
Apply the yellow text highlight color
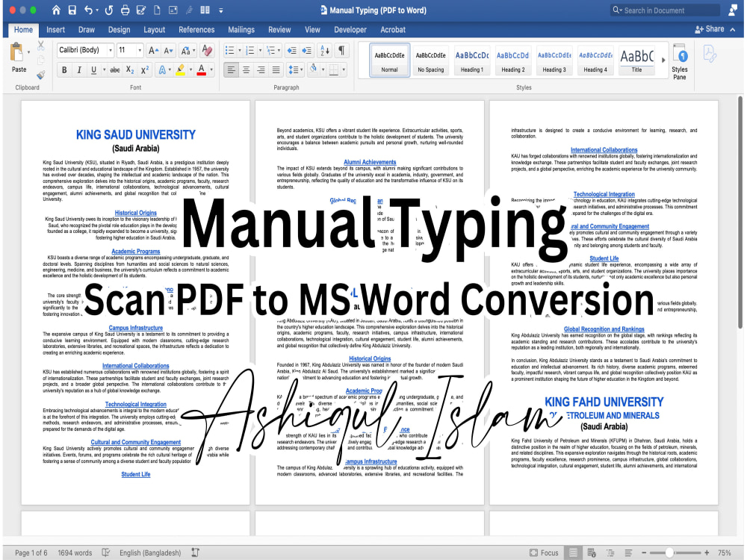coord(180,70)
